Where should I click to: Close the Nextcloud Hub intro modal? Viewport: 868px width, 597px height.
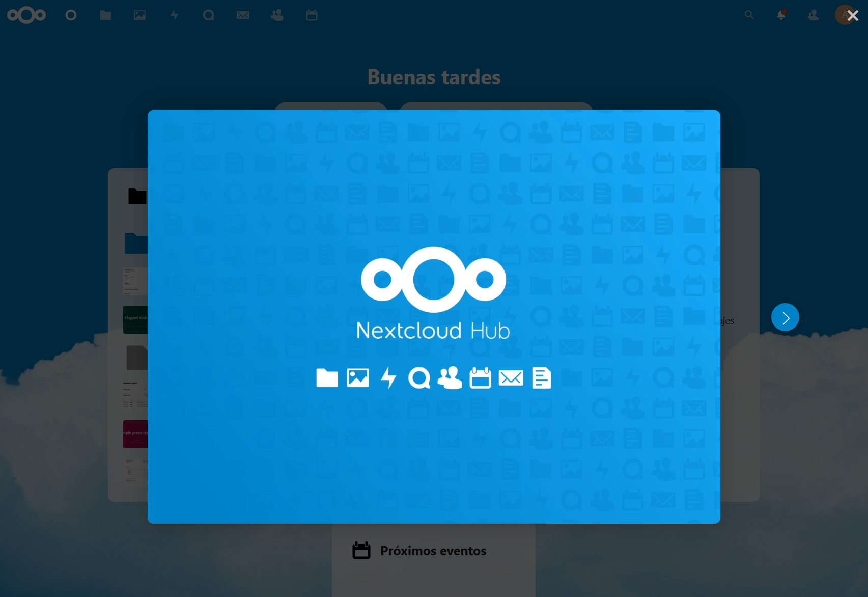point(853,16)
